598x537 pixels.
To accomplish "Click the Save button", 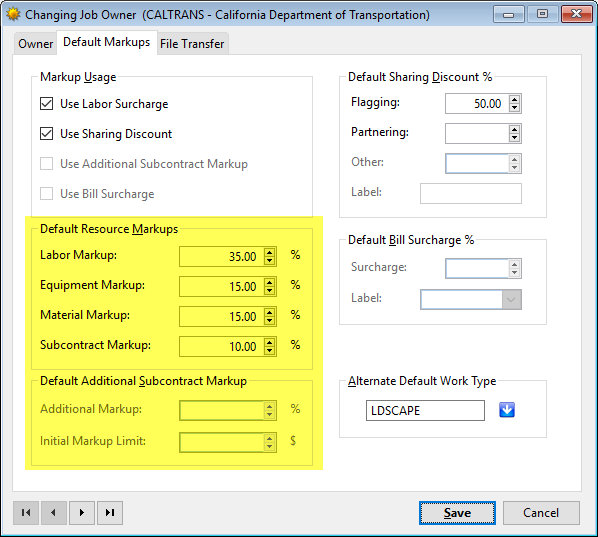I will click(x=457, y=513).
